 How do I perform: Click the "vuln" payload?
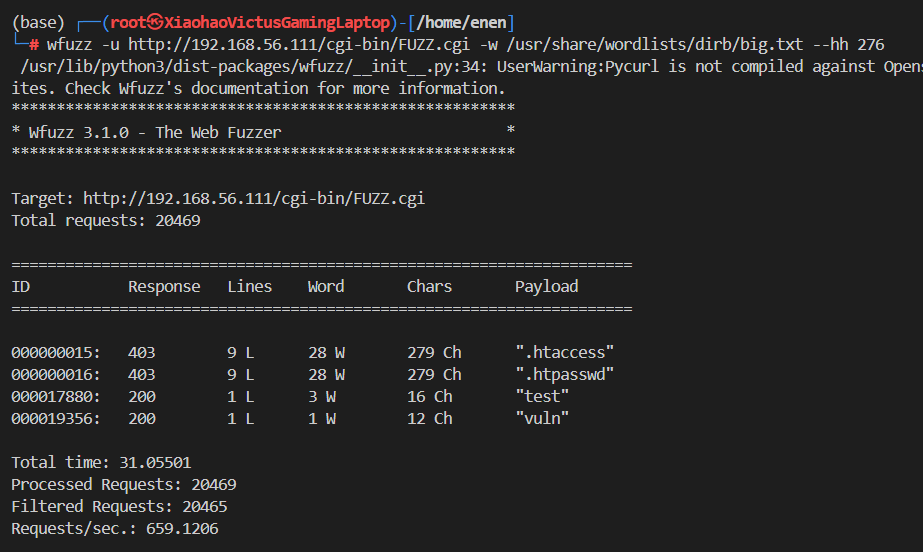(x=542, y=419)
